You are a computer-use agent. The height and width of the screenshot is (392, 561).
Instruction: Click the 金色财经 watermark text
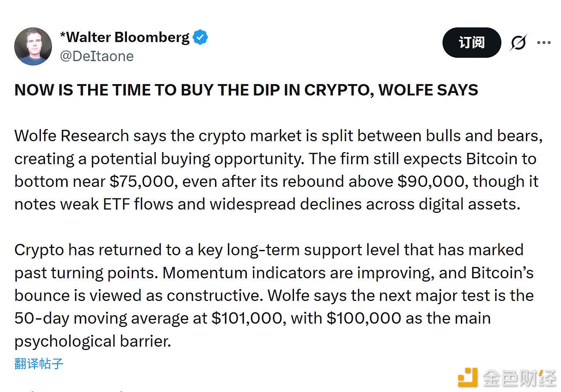coord(519,378)
